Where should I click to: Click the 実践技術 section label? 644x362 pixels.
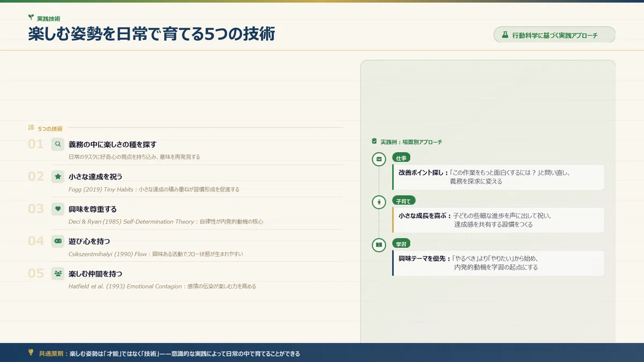49,18
